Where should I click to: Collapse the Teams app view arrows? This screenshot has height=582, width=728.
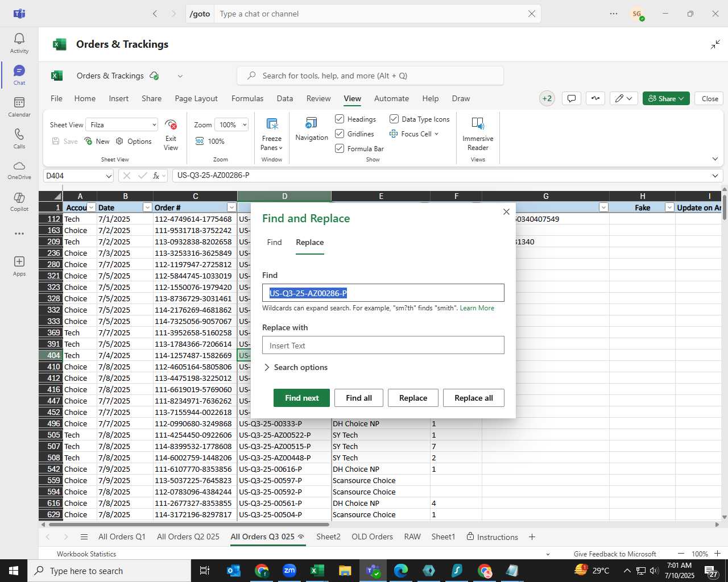715,44
